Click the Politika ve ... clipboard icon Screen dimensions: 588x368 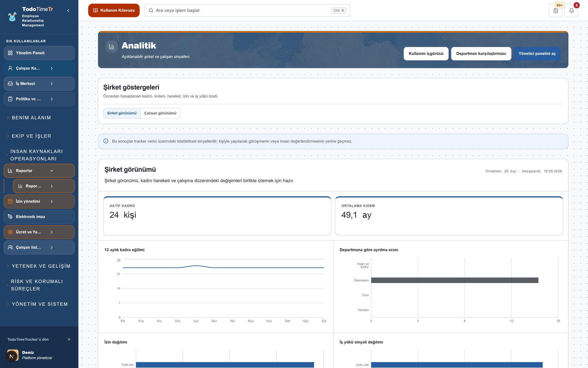tap(10, 99)
